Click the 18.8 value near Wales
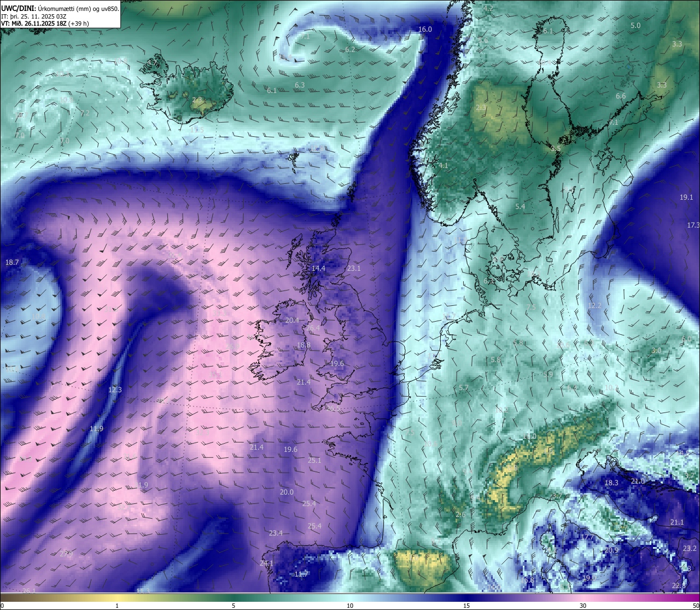Screen dimensions: 700x610 pos(304,345)
